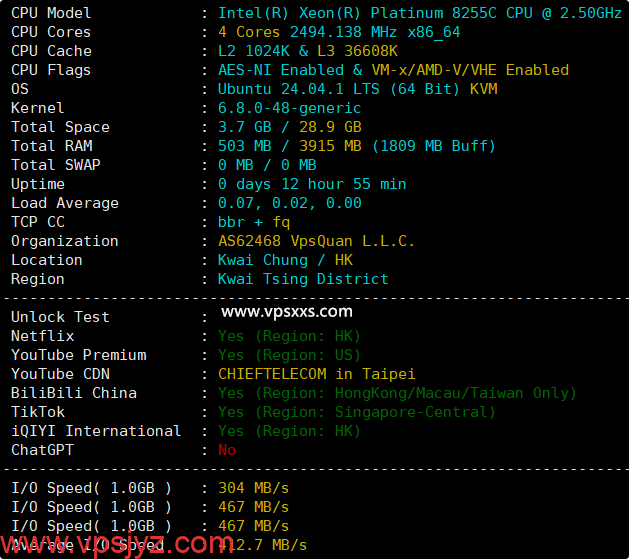Select the 'CPU Cores' label

coord(51,32)
